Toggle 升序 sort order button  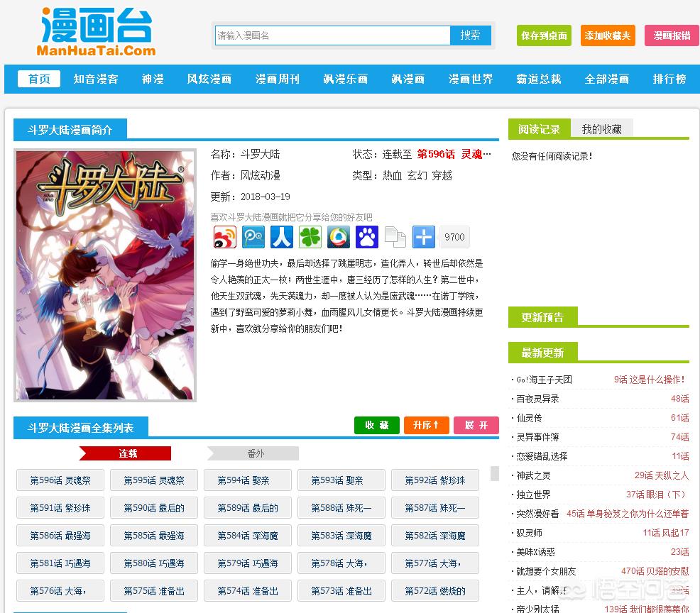[x=427, y=425]
